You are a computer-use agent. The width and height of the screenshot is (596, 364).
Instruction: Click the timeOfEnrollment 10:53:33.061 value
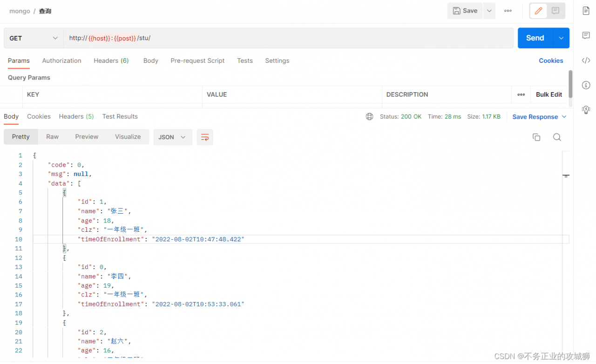coord(198,304)
